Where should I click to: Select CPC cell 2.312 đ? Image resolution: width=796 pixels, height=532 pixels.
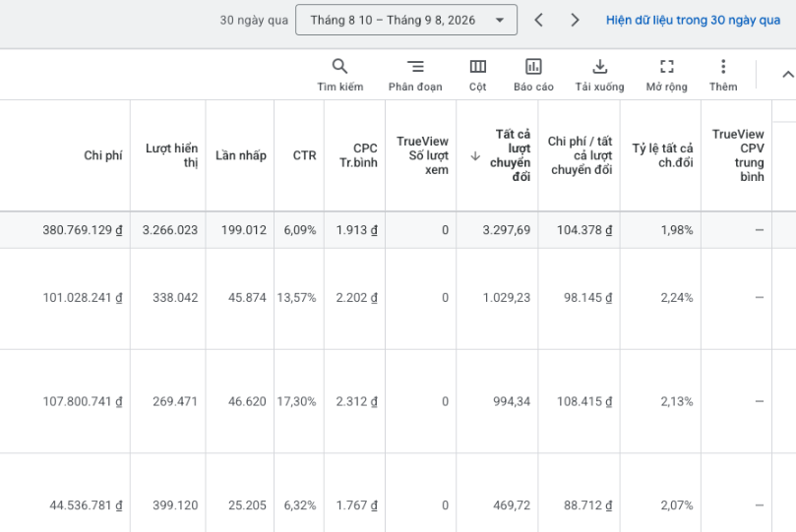click(357, 401)
